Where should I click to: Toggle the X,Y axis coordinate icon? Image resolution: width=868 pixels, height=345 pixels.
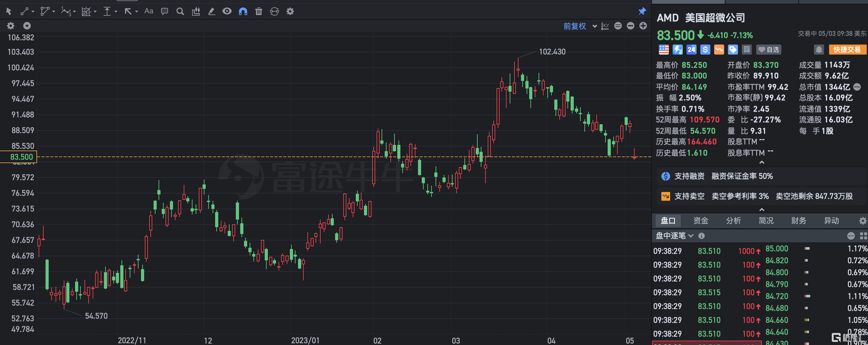click(x=605, y=26)
